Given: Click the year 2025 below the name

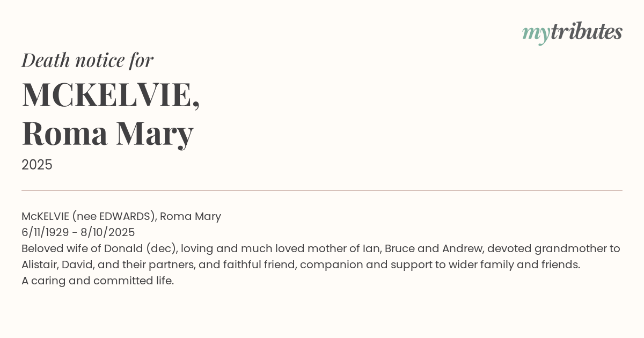Looking at the screenshot, I should [x=37, y=165].
